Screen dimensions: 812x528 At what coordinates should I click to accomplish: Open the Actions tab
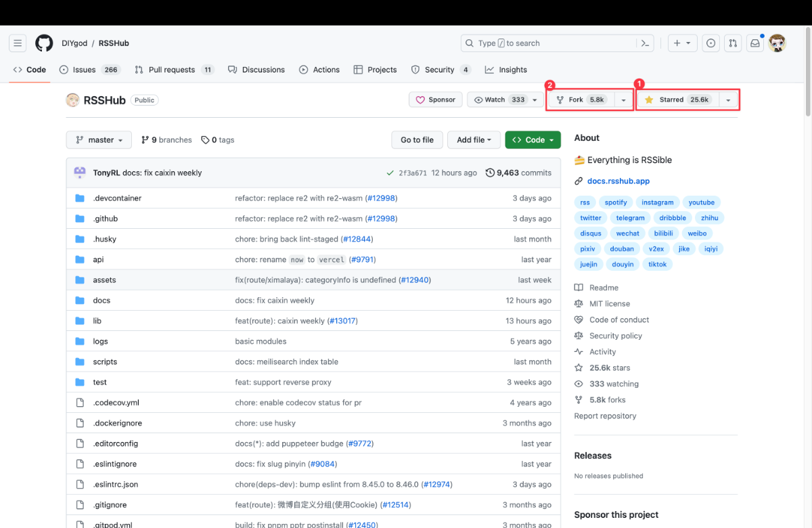pos(319,70)
